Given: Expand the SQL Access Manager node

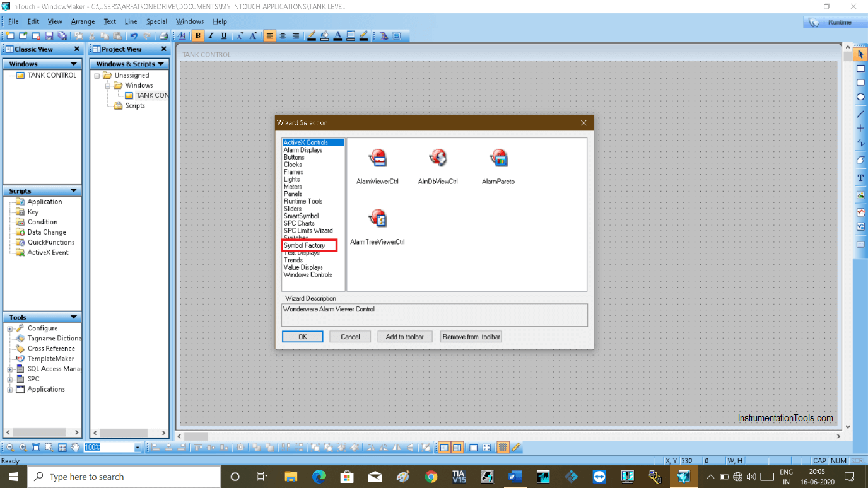Looking at the screenshot, I should pos(10,369).
